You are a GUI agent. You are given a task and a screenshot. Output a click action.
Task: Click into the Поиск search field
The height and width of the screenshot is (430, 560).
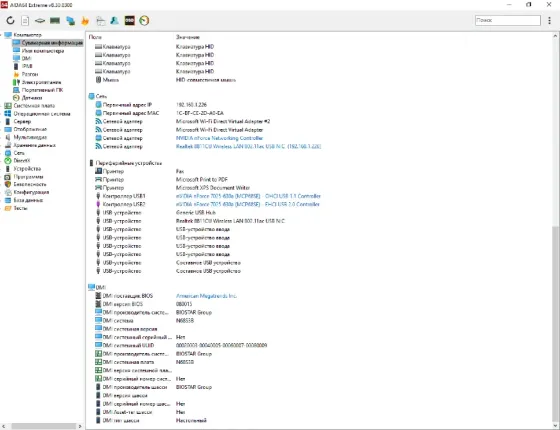click(x=508, y=20)
